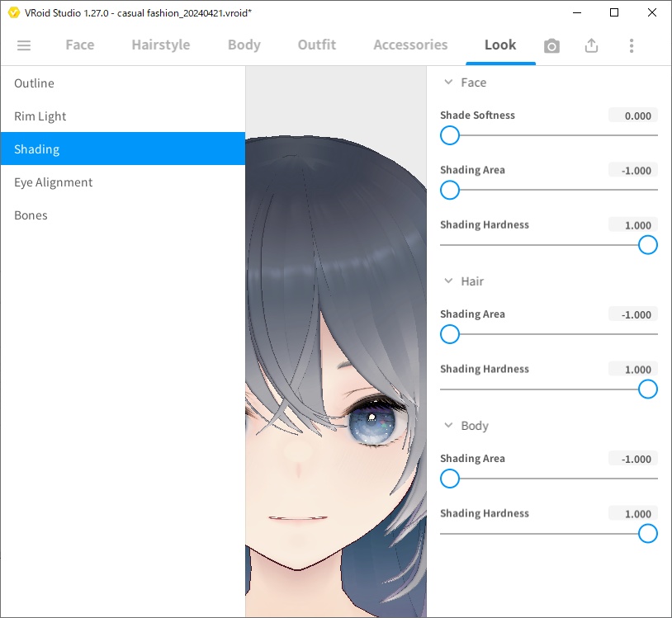Open the Outline settings panel

[34, 83]
